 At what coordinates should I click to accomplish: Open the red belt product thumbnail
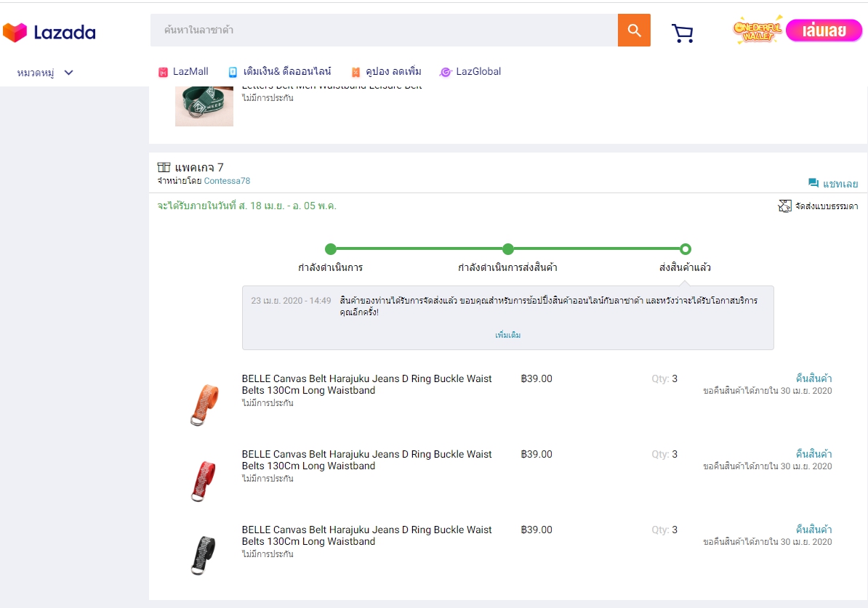coord(204,480)
